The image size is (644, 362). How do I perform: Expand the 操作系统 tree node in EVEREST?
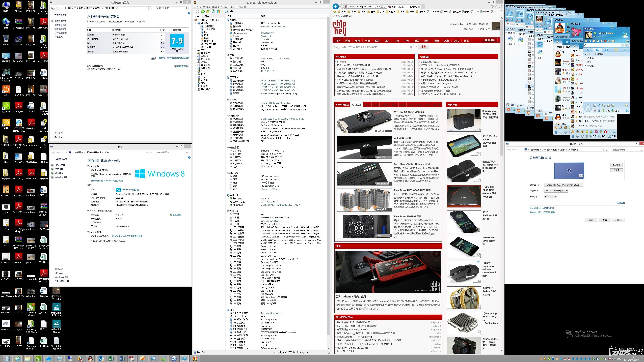tap(196, 53)
